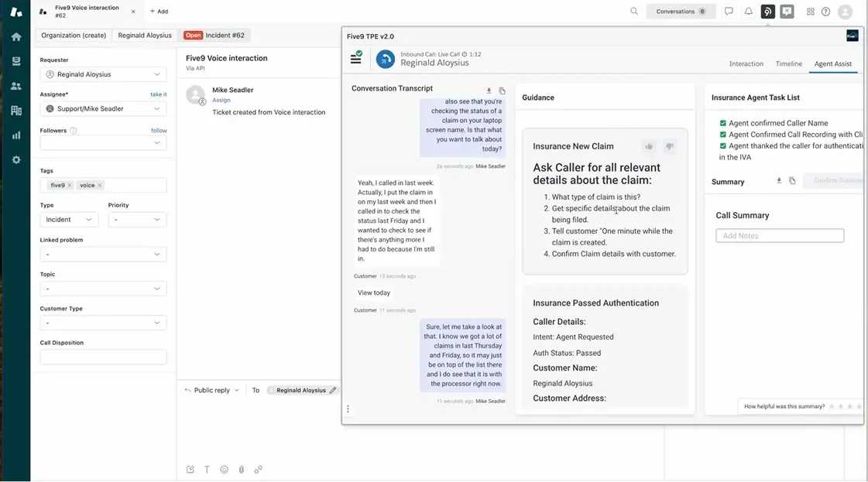Screen dimensions: 868x482
Task: Copy the Conversation Transcript to clipboard
Action: (x=502, y=91)
